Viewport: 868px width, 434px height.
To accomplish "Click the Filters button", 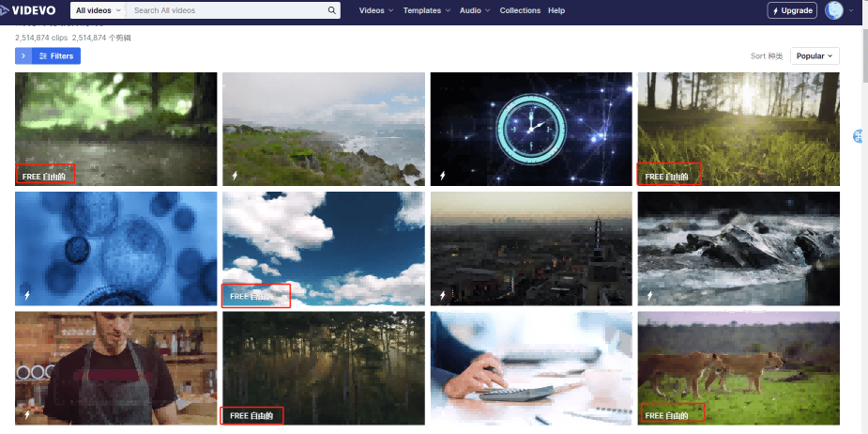I will coord(56,56).
